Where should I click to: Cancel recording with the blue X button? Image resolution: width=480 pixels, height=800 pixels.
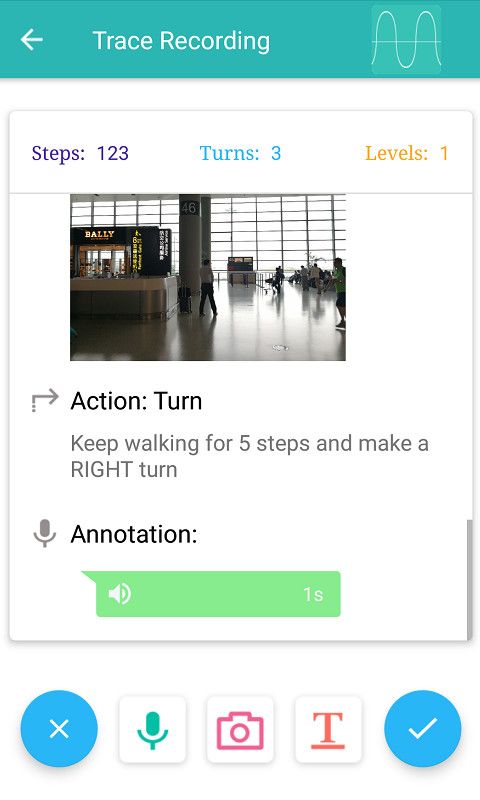tap(59, 729)
